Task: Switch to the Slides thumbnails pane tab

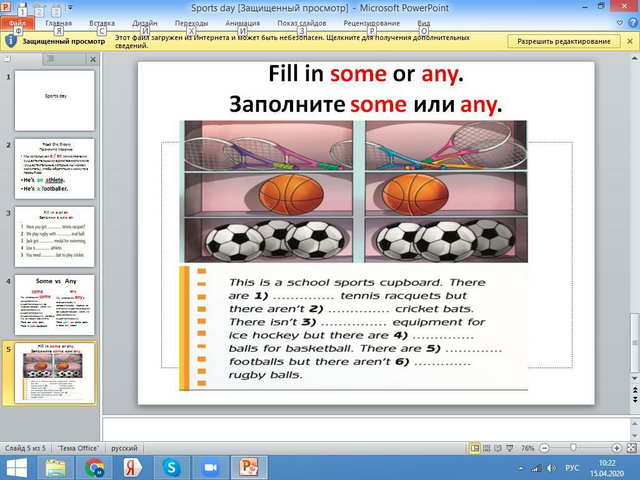Action: tap(7, 59)
